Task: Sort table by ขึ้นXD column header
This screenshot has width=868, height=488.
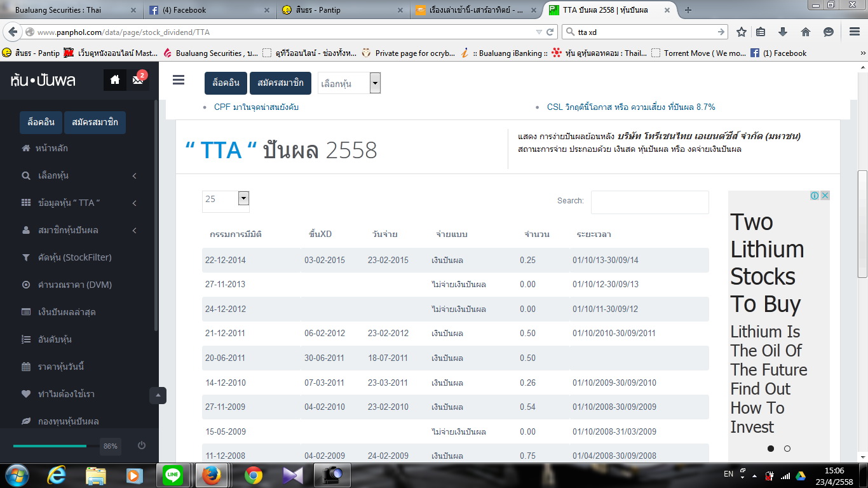Action: coord(320,234)
